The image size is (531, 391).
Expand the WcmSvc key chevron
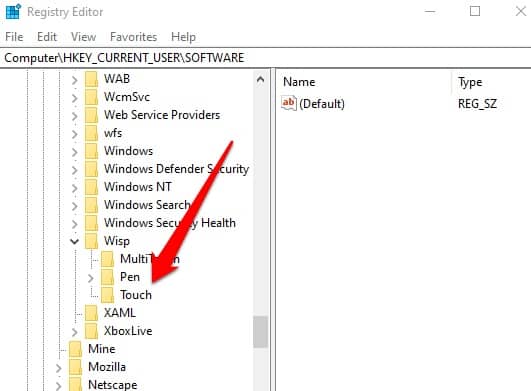point(75,98)
